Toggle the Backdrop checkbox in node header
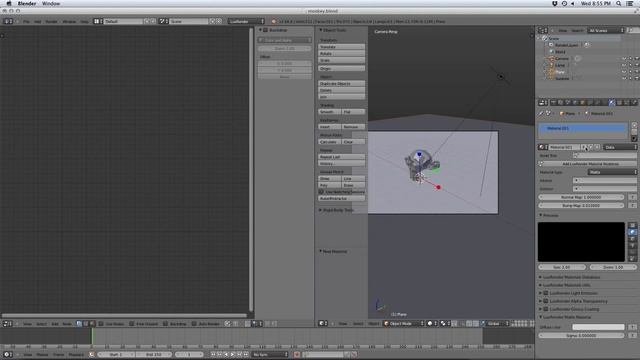Viewport: 640px width, 360px height. [x=165, y=324]
